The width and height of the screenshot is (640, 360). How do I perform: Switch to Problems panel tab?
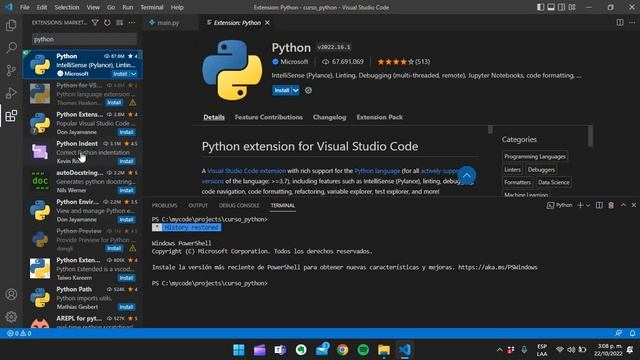click(x=164, y=205)
